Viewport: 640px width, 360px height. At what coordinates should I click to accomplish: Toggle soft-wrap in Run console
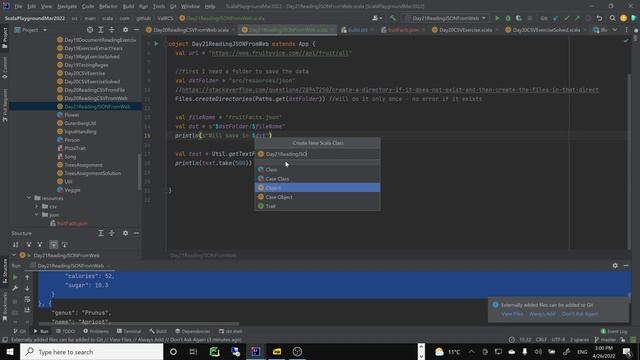click(x=27, y=299)
